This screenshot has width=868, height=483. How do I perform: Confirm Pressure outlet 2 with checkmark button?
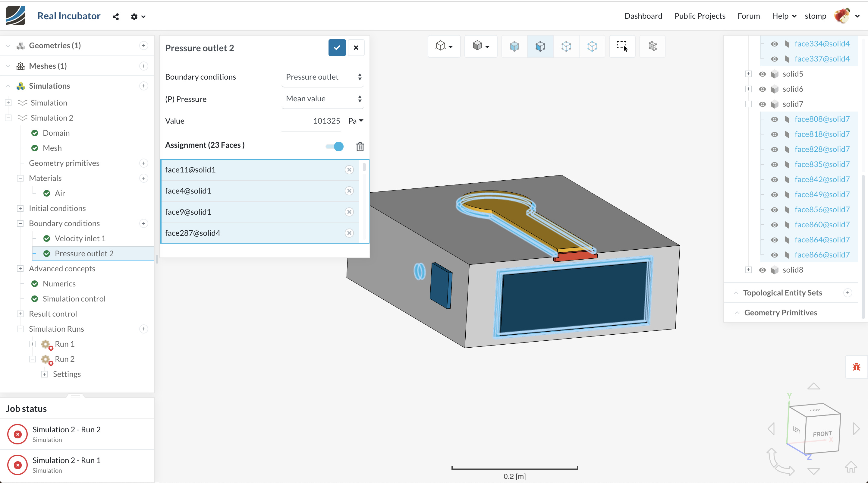click(x=337, y=48)
